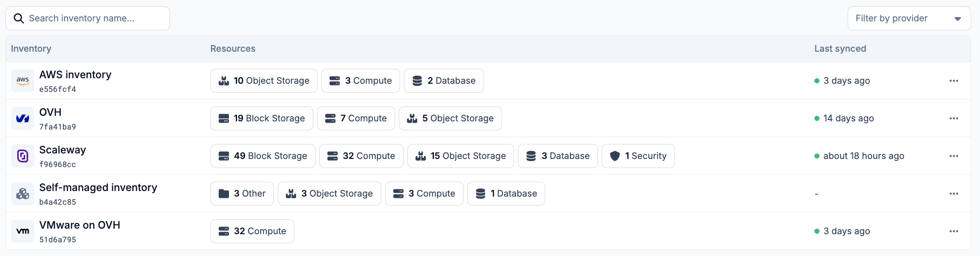Open the VMware on OVH name

pos(80,225)
